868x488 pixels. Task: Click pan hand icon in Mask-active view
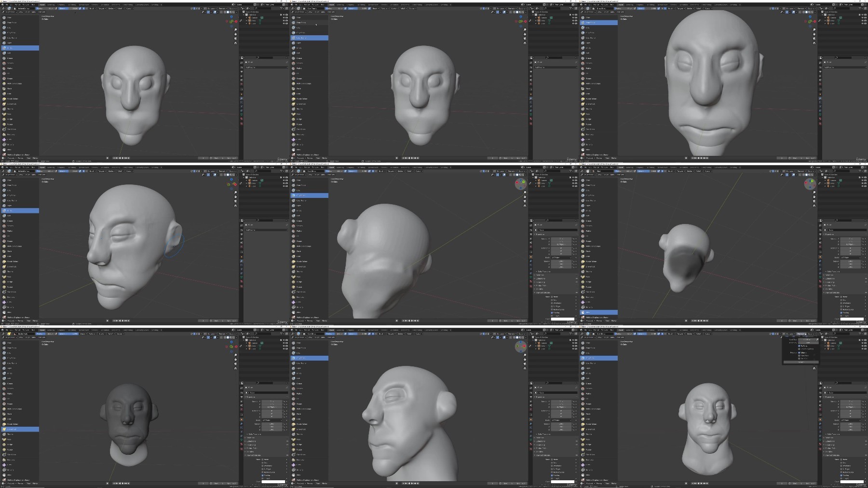(x=814, y=197)
